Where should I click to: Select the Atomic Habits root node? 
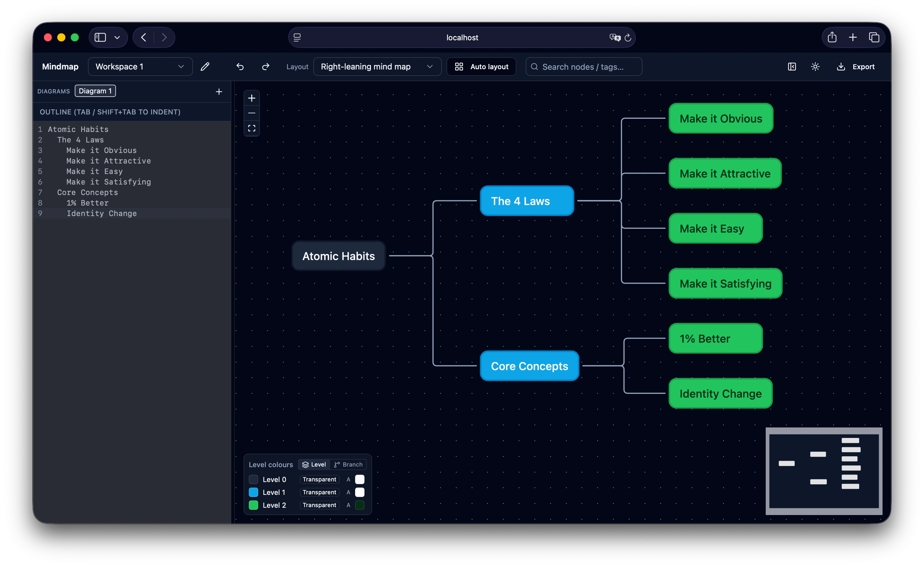tap(339, 256)
